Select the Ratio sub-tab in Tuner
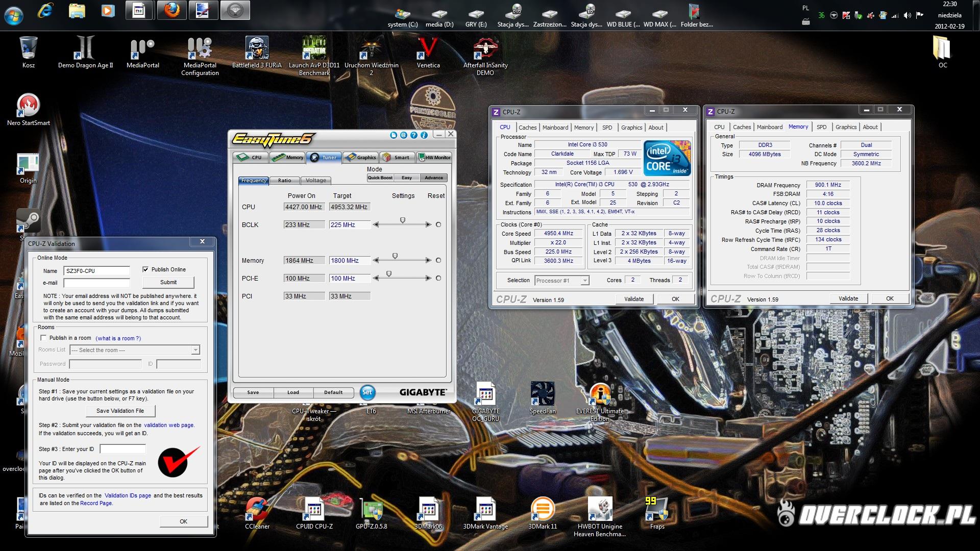This screenshot has width=980, height=551. point(285,180)
